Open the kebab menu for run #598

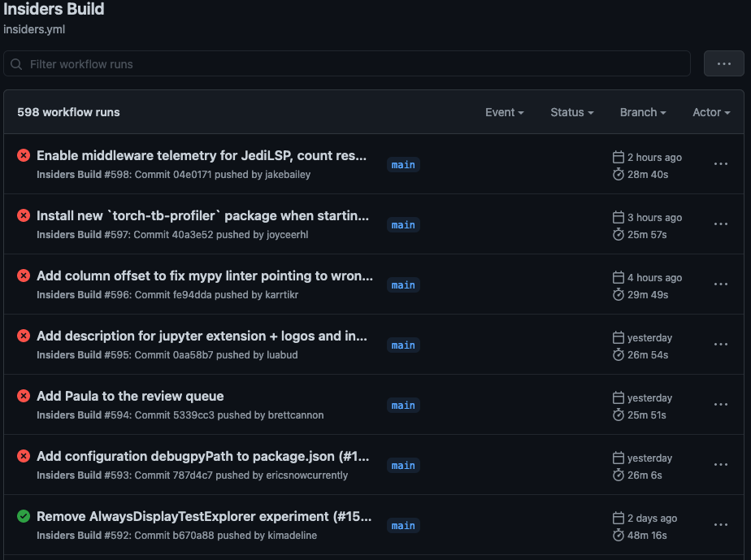(720, 163)
